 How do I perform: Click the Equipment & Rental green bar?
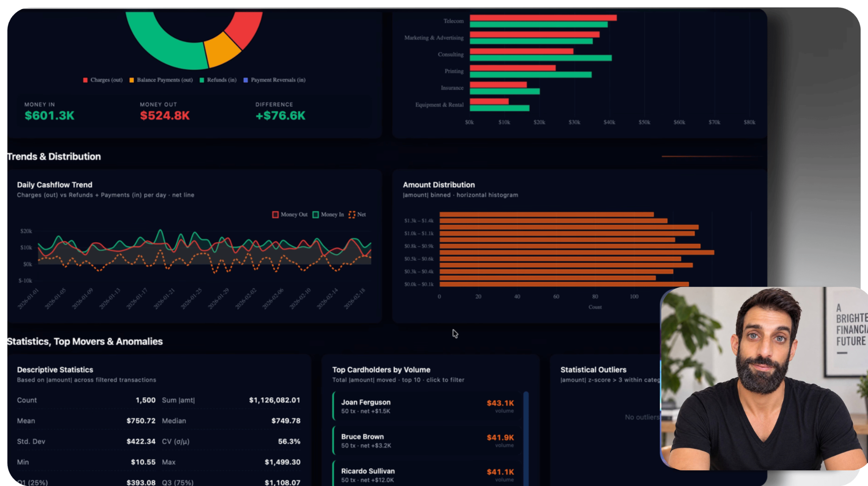[x=500, y=108]
